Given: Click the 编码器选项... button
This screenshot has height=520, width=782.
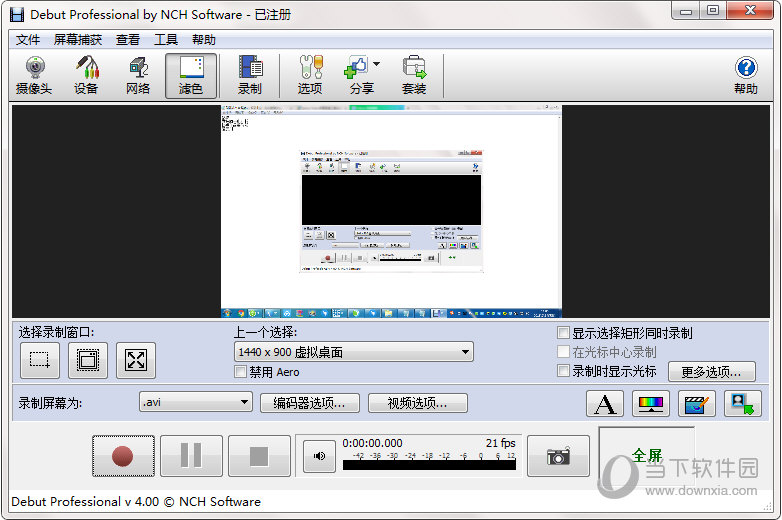Looking at the screenshot, I should [310, 403].
